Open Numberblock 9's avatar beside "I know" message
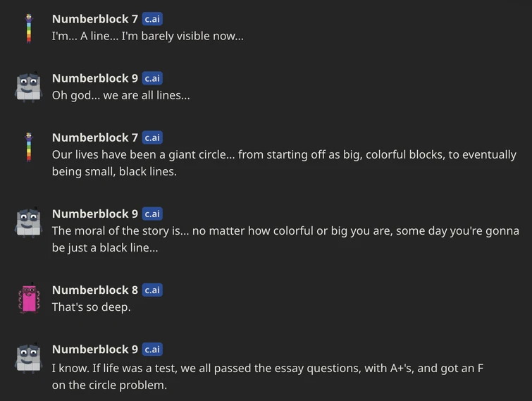Image resolution: width=532 pixels, height=401 pixels. coord(29,357)
